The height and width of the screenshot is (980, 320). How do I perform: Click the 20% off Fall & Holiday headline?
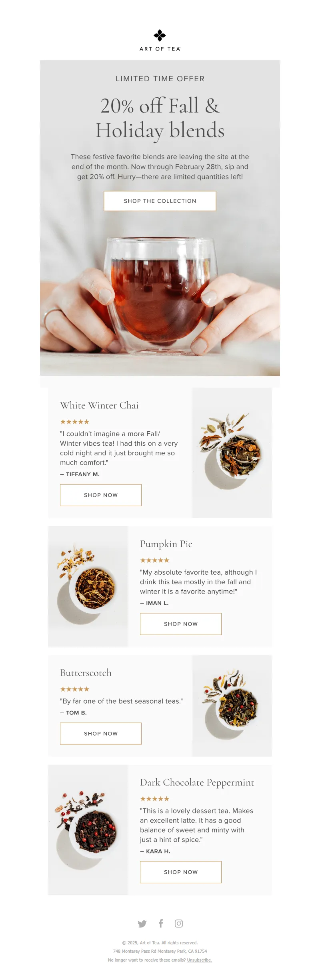click(x=160, y=118)
